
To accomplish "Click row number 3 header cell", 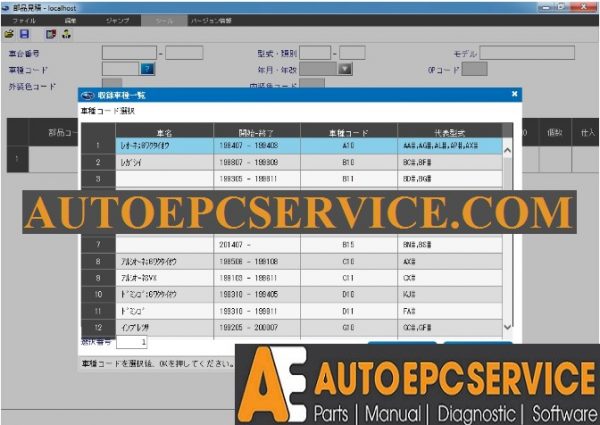I will pos(98,179).
